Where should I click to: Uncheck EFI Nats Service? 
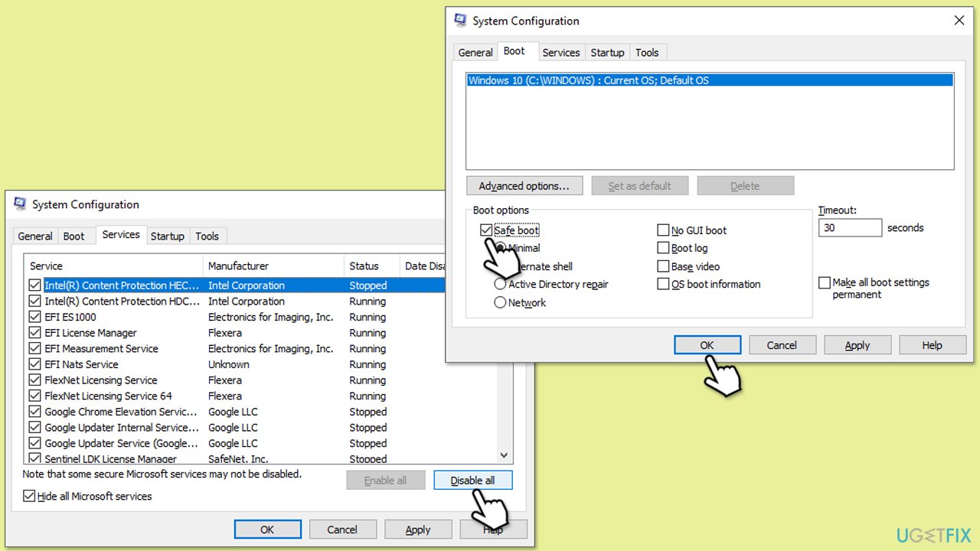coord(34,364)
